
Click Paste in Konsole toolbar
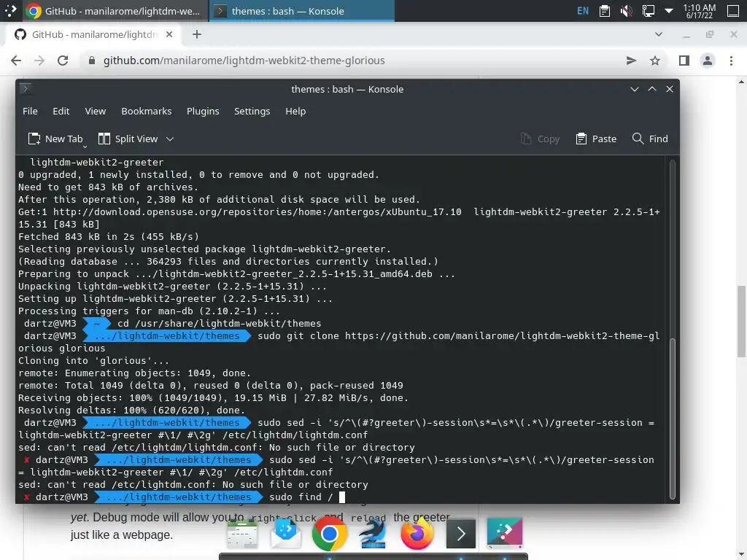596,139
